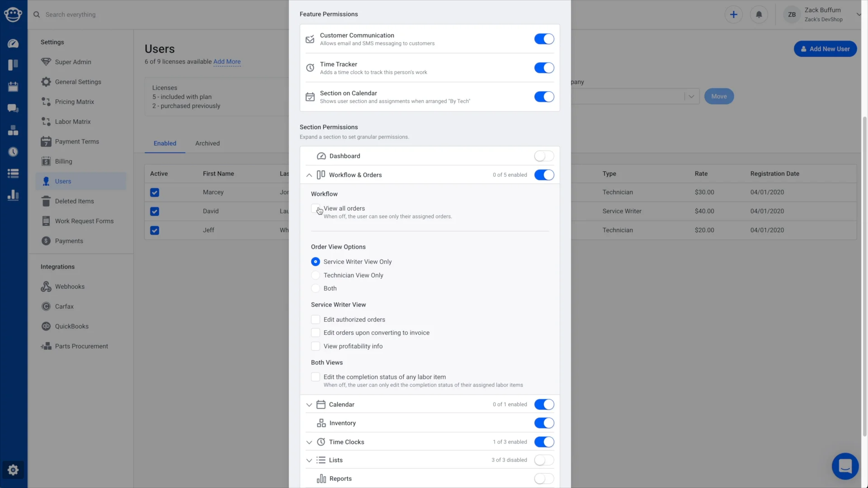
Task: Click the QuickBooks icon under Integrations
Action: coord(46,326)
